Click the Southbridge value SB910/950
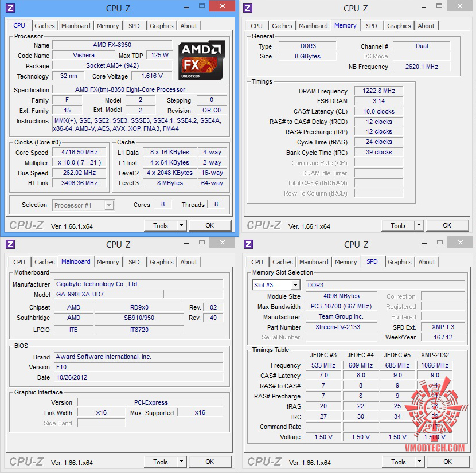 (139, 318)
